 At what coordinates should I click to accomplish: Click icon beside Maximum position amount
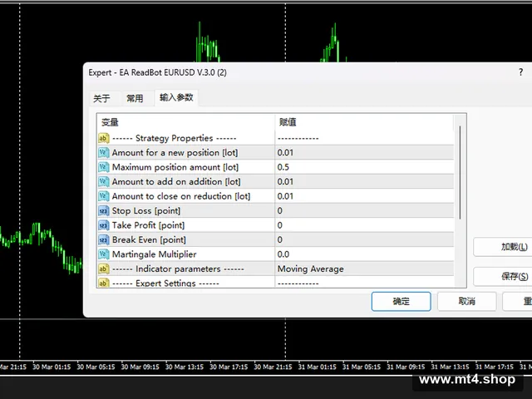[x=103, y=167]
